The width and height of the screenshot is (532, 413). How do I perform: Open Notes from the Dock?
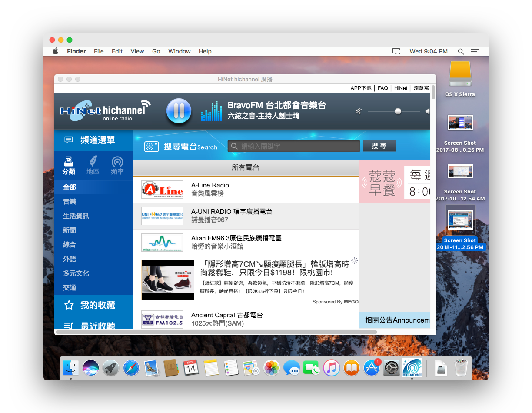click(211, 369)
